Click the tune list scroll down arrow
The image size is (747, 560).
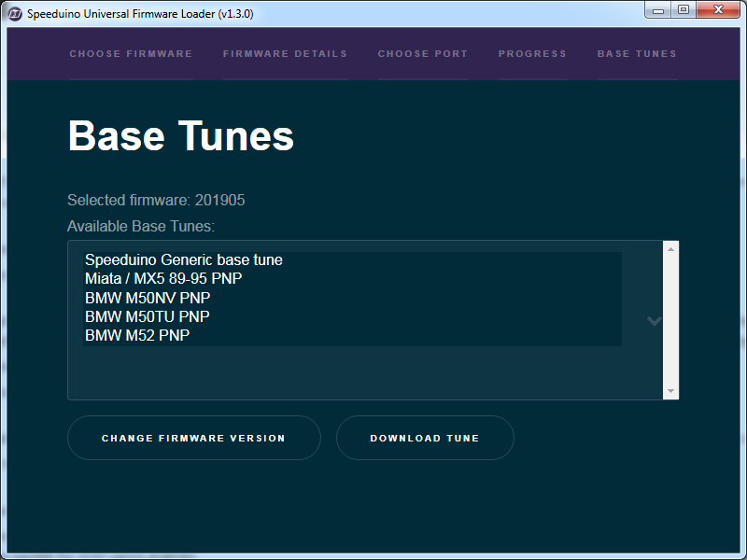point(670,391)
